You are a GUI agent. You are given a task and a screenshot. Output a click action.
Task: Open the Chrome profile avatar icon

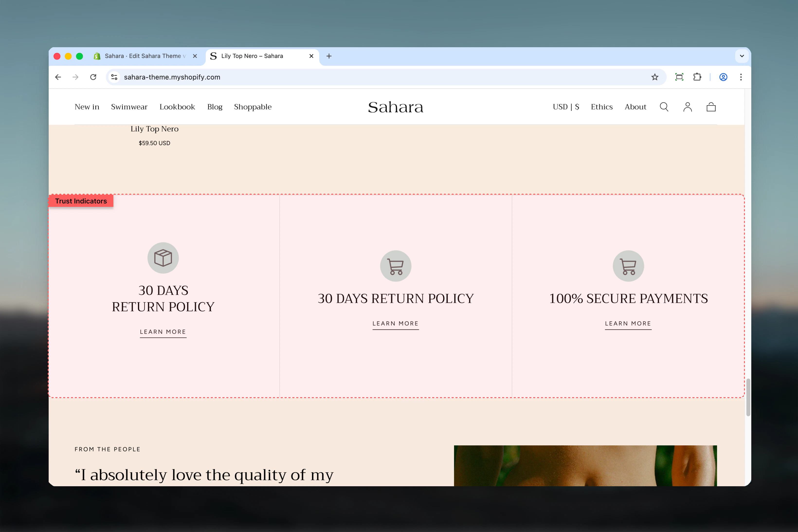[723, 77]
